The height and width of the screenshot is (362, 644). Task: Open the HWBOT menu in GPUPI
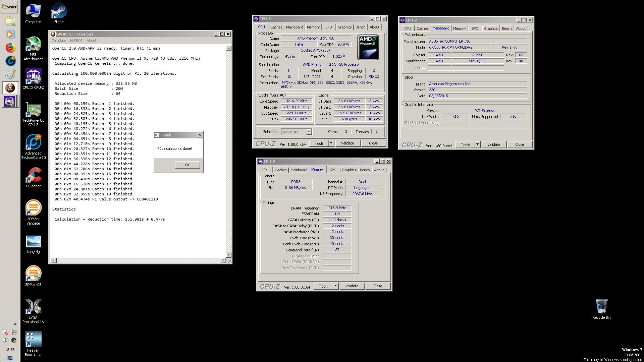point(76,41)
